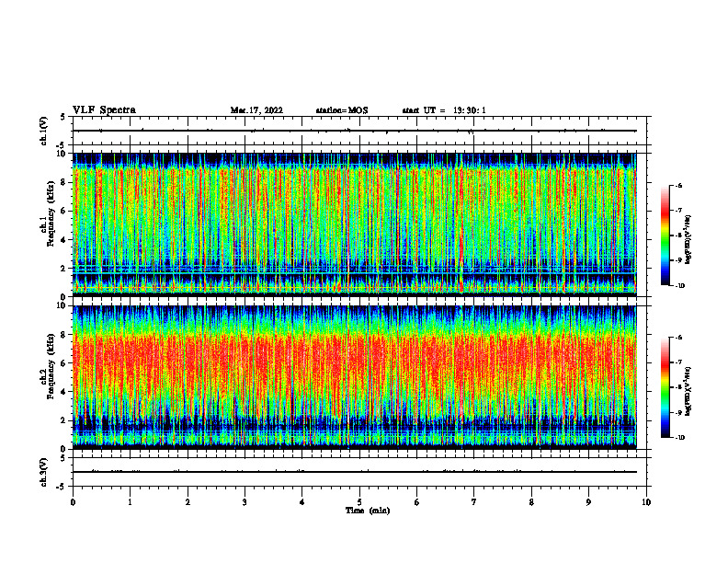Click the "-5" tick on ch.3(V) axis

tap(63, 487)
